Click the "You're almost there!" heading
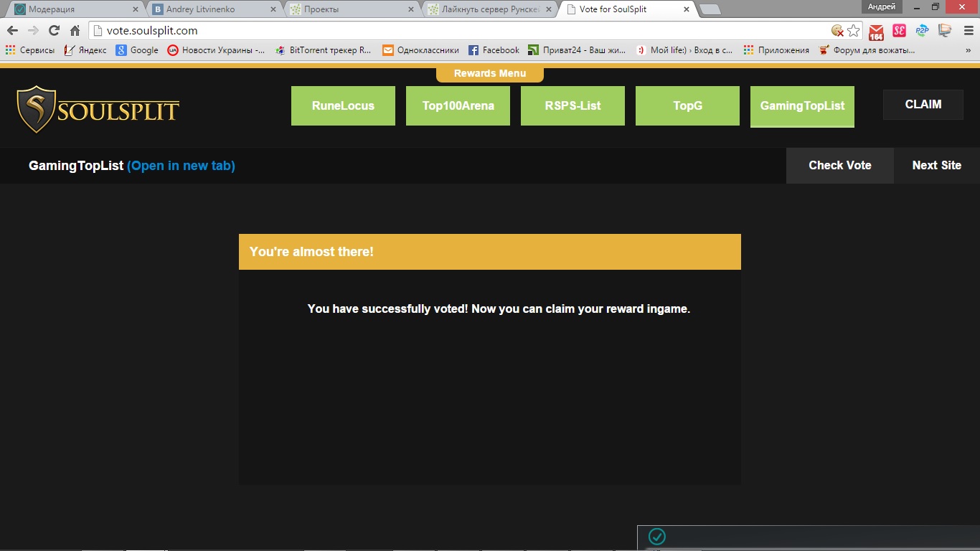 tap(311, 252)
